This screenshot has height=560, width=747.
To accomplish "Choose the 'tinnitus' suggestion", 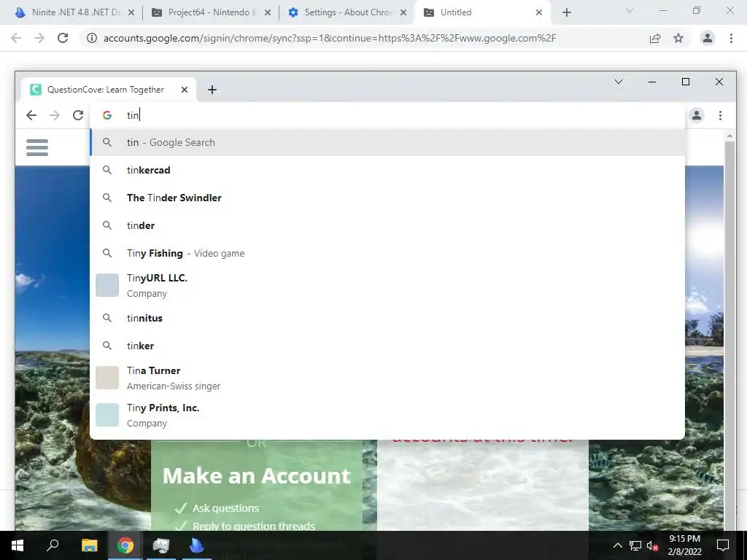I will [x=387, y=318].
